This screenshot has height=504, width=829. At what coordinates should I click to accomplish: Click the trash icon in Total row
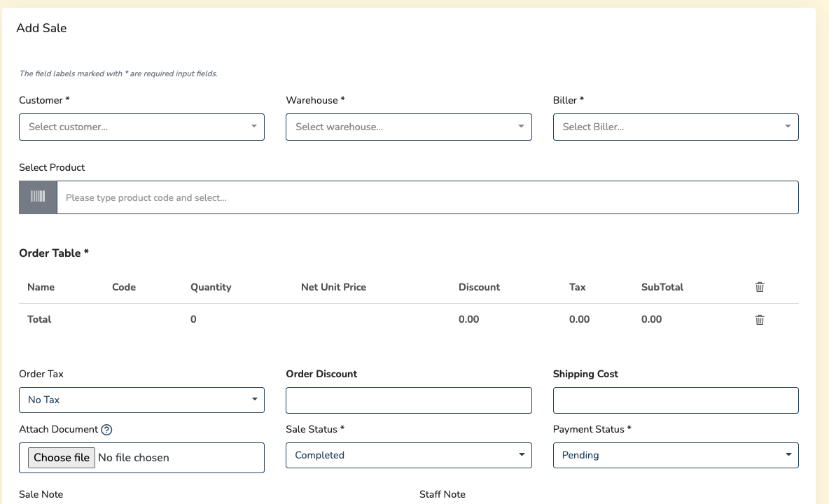760,319
